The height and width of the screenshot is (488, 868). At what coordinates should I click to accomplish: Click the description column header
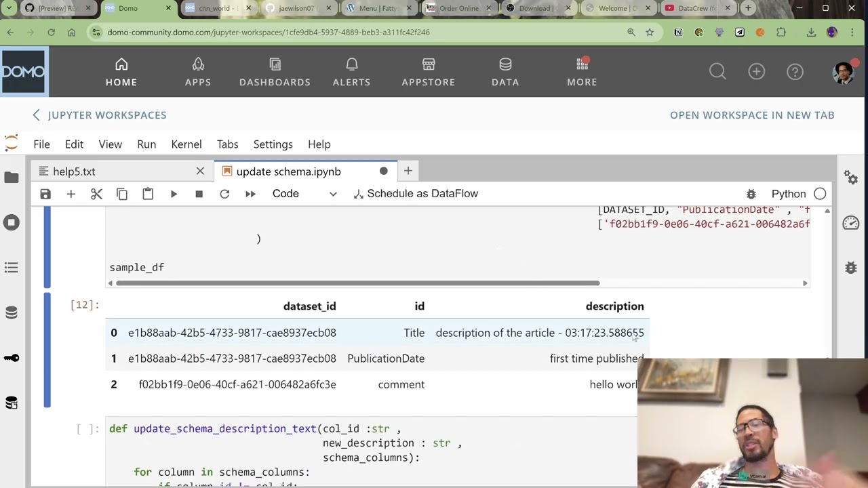(x=614, y=306)
